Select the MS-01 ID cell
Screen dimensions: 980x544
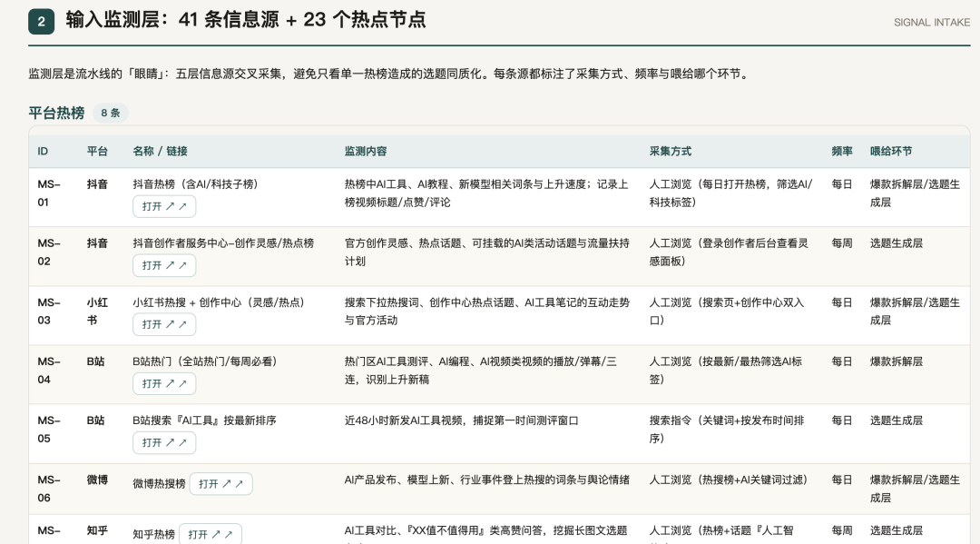pyautogui.click(x=49, y=193)
